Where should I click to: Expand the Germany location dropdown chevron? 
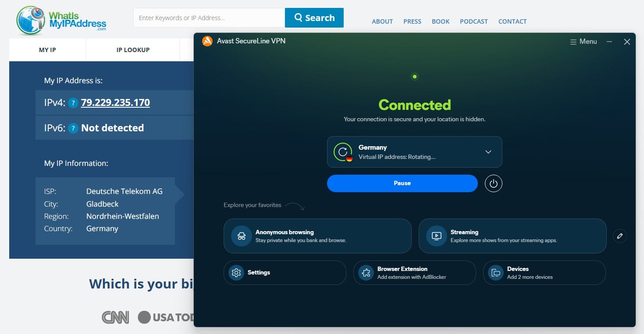pyautogui.click(x=488, y=152)
